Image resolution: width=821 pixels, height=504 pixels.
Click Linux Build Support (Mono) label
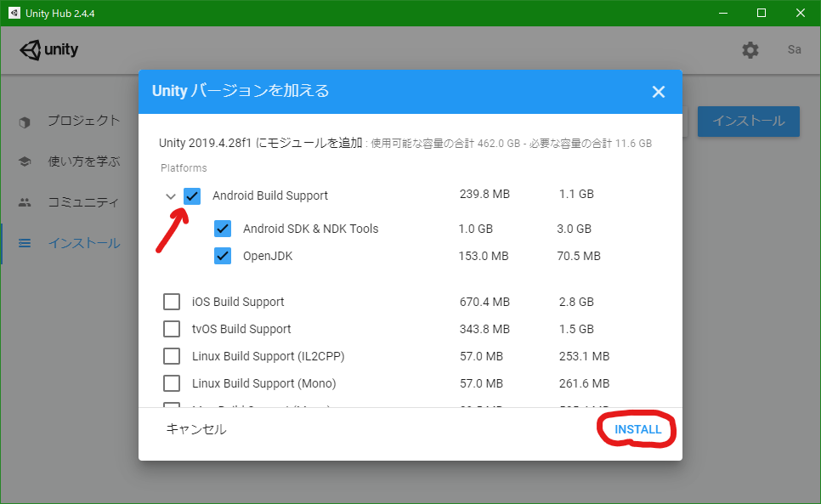pyautogui.click(x=263, y=383)
